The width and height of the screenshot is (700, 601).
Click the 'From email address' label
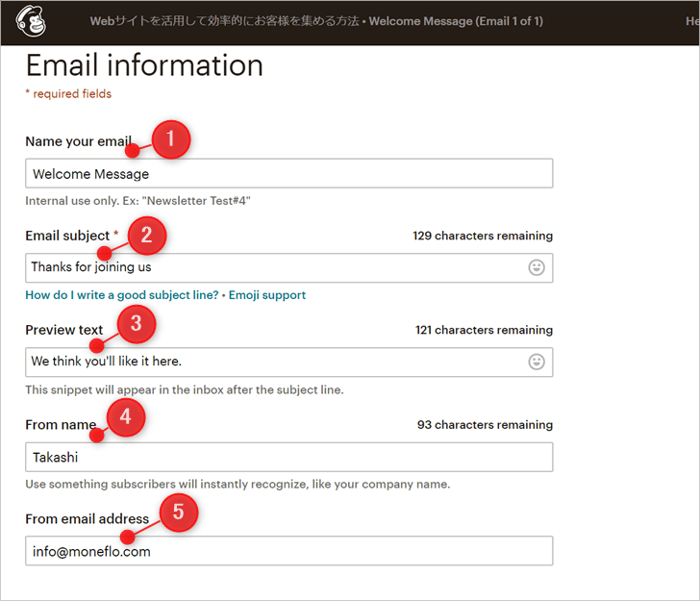click(87, 519)
